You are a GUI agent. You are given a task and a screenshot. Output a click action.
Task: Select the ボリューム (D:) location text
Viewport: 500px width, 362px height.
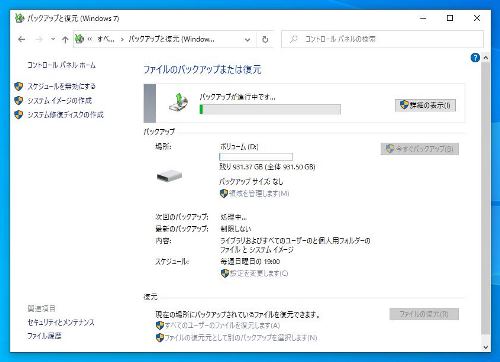tap(239, 146)
